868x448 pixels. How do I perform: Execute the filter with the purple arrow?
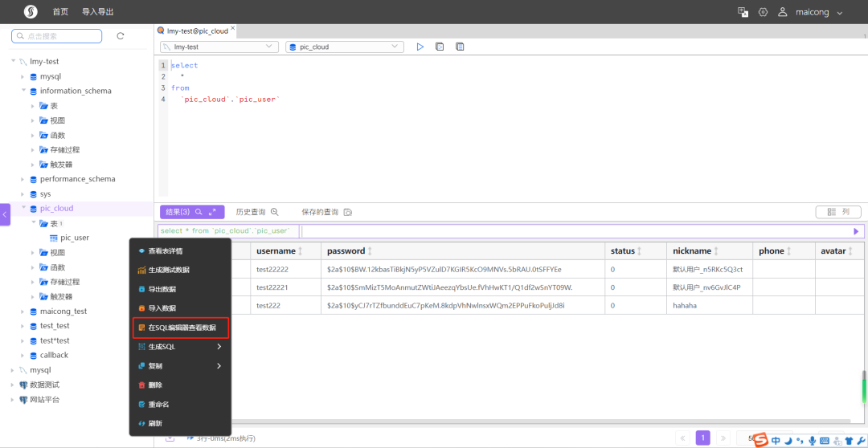857,231
